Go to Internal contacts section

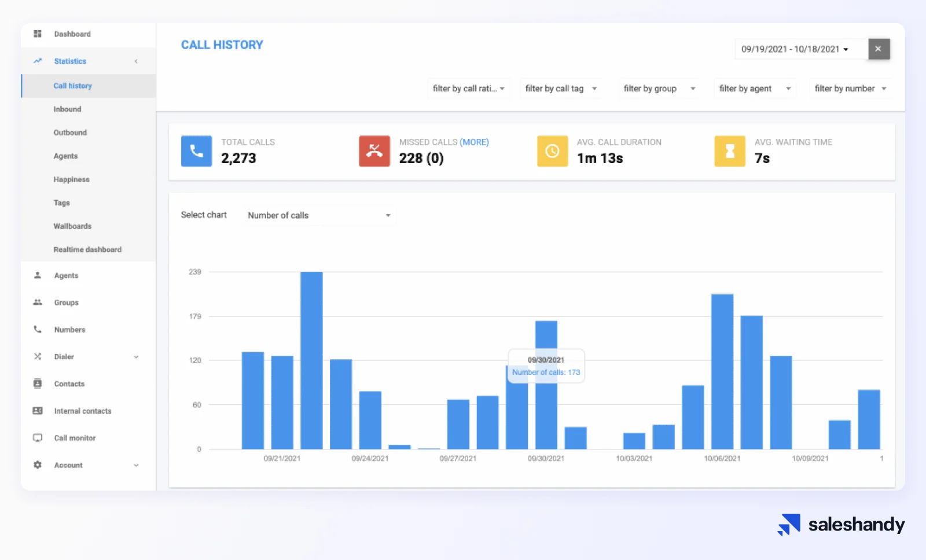click(x=83, y=411)
